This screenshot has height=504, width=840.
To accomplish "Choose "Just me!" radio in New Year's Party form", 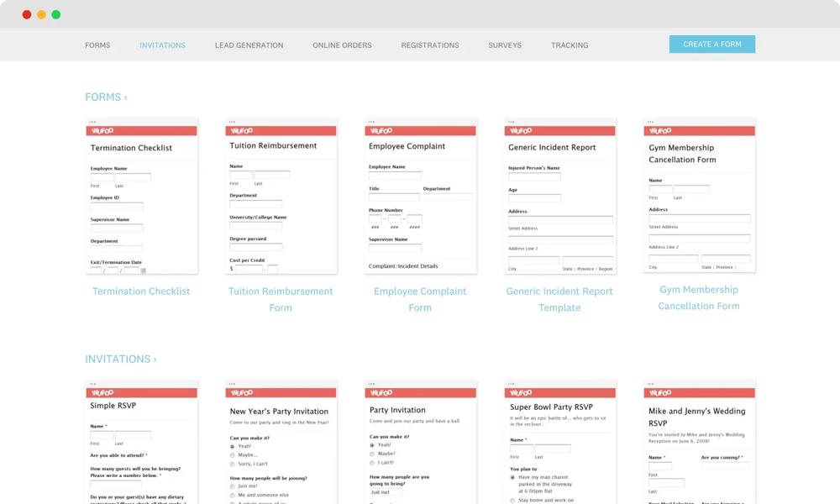I will [233, 486].
